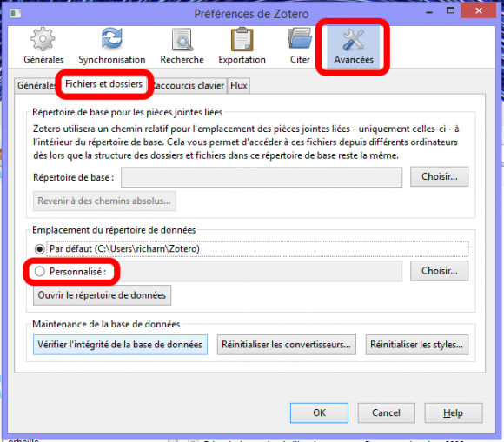Image resolution: width=504 pixels, height=442 pixels.
Task: Click Réinitialiser les styles button
Action: point(417,345)
